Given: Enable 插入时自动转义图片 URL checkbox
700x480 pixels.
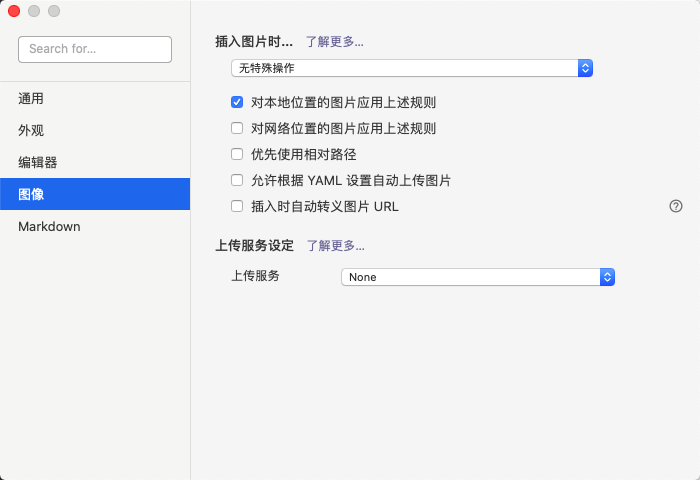Looking at the screenshot, I should [237, 206].
